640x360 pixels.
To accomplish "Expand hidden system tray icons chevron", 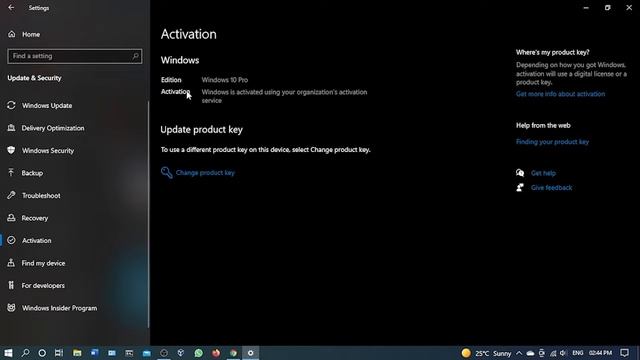I will 519,353.
